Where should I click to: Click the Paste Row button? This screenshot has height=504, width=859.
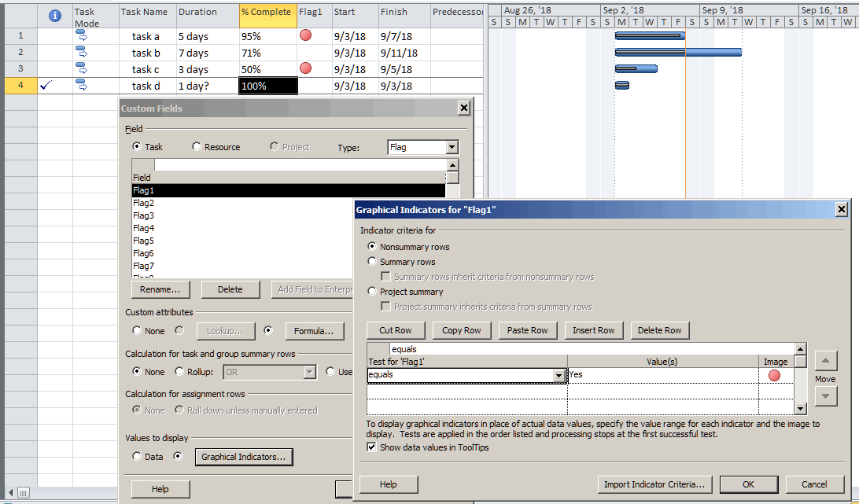click(528, 330)
